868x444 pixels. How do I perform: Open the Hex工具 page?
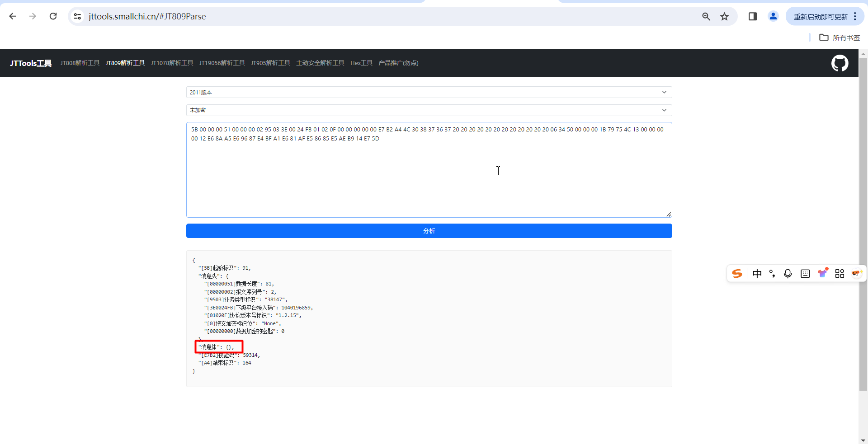[361, 63]
